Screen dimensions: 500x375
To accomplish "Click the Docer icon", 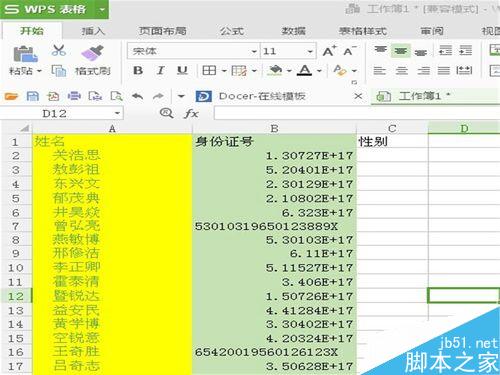I will coord(204,96).
